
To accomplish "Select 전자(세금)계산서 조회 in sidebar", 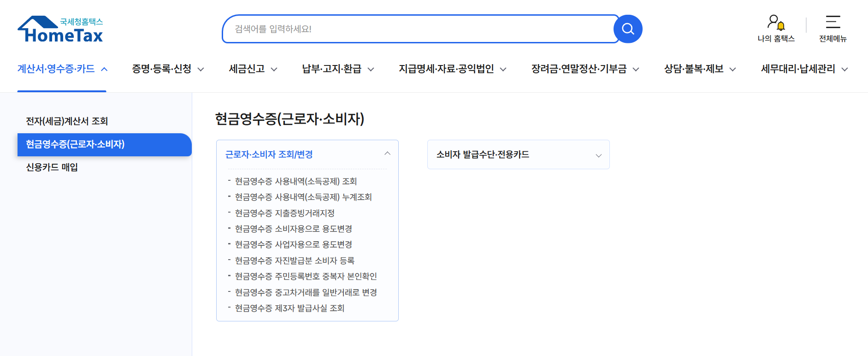I will [67, 121].
